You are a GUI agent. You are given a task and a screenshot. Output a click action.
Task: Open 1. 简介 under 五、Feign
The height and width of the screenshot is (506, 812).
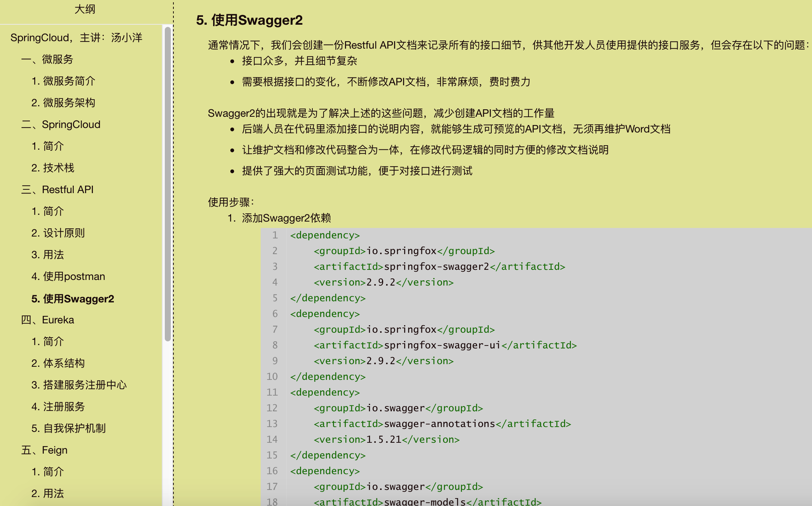tap(48, 472)
